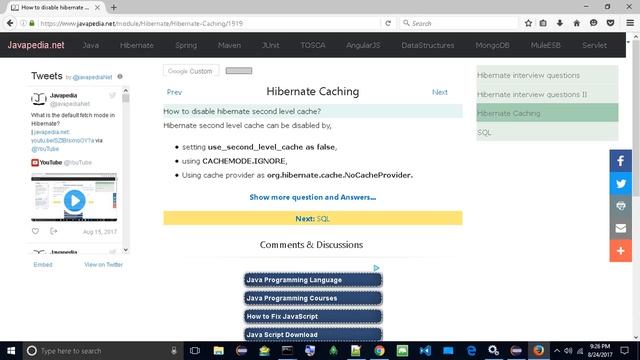This screenshot has height=360, width=640.
Task: Click the Embed link under tweets
Action: 43,264
